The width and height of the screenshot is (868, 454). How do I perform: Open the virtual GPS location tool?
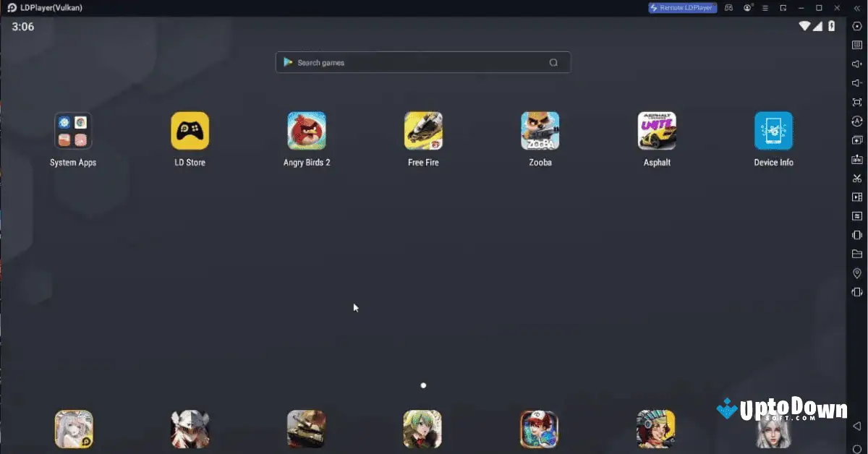pyautogui.click(x=856, y=274)
